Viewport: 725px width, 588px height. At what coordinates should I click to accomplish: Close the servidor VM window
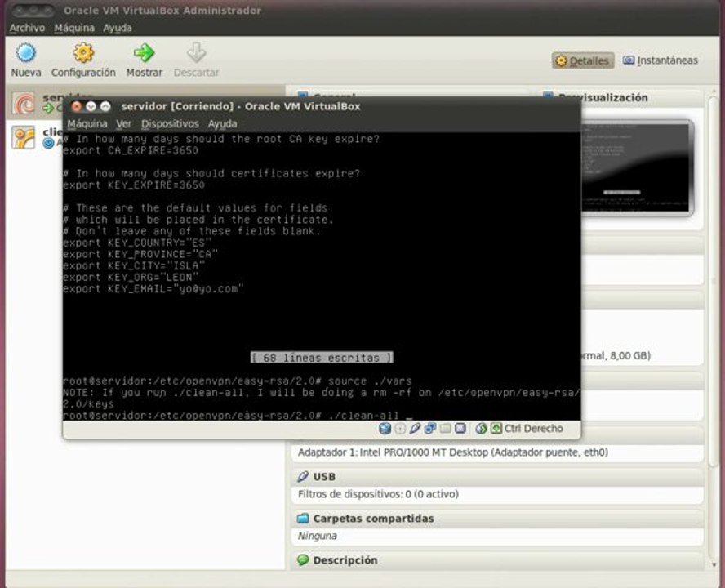coord(76,106)
